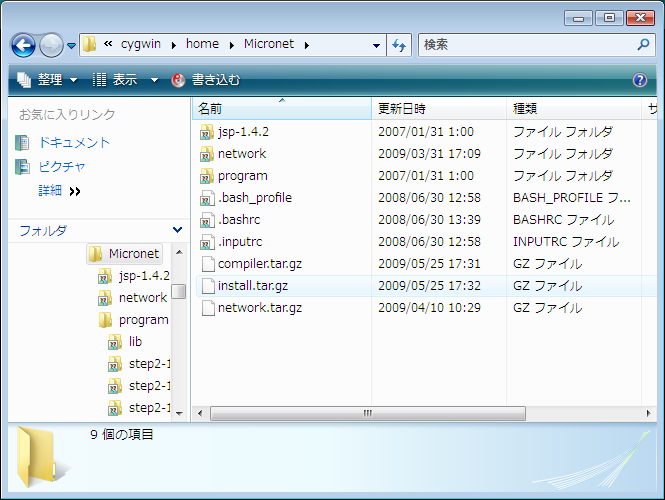Sort by 名前 column header

click(x=282, y=109)
